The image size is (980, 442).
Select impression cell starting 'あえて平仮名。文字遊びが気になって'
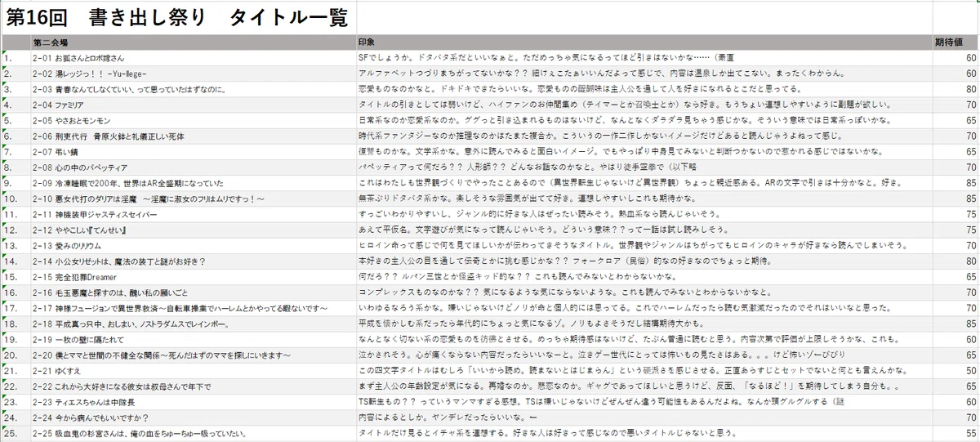(644, 230)
